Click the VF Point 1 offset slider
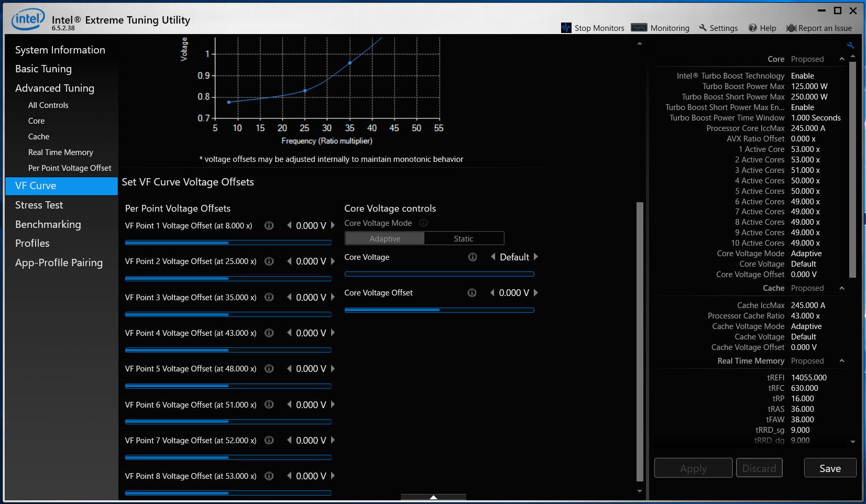Image resolution: width=866 pixels, height=504 pixels. click(x=228, y=243)
